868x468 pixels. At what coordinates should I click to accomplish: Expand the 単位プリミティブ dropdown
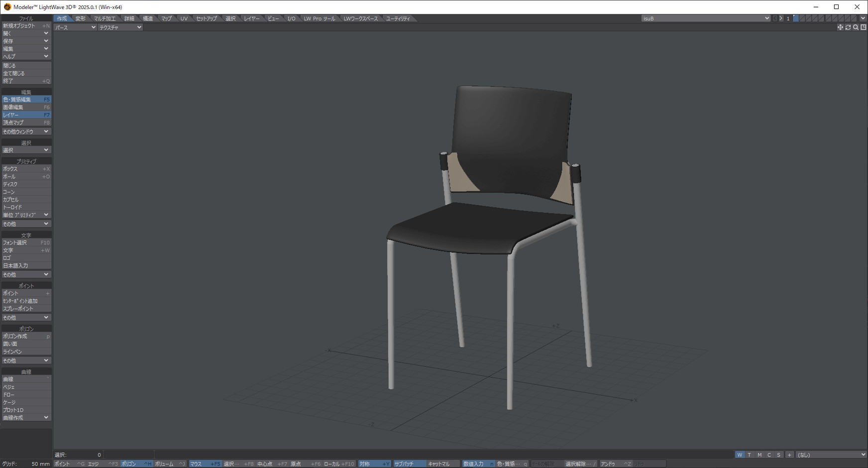click(x=26, y=215)
